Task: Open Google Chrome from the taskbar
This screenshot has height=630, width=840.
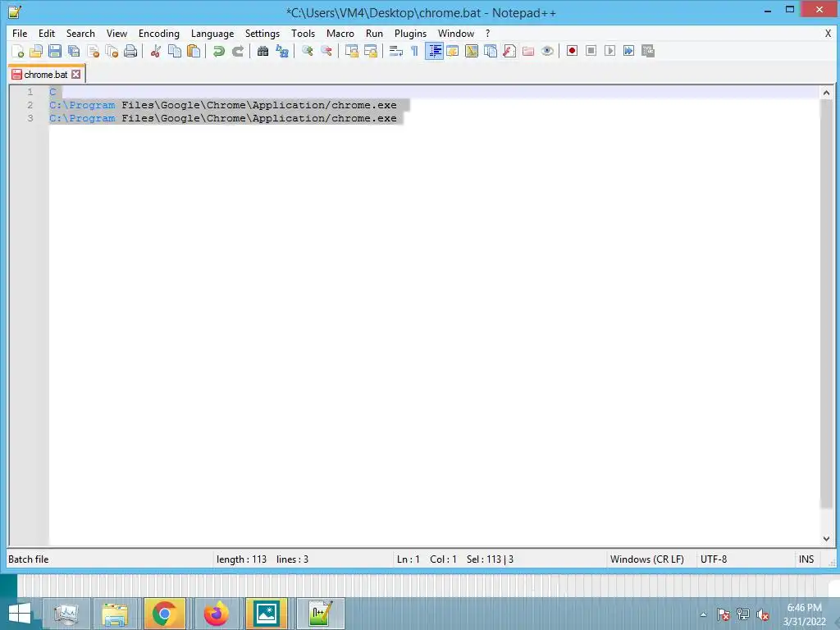Action: (164, 614)
